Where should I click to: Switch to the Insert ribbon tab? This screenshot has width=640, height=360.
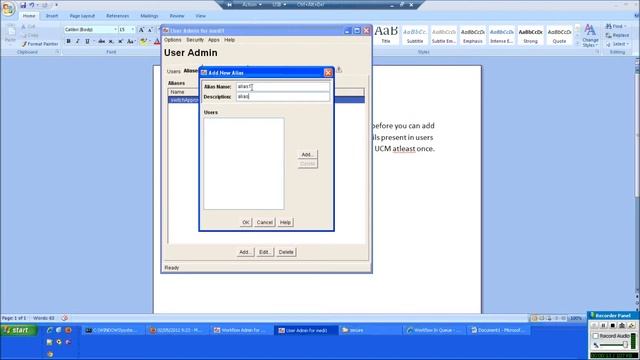point(52,16)
